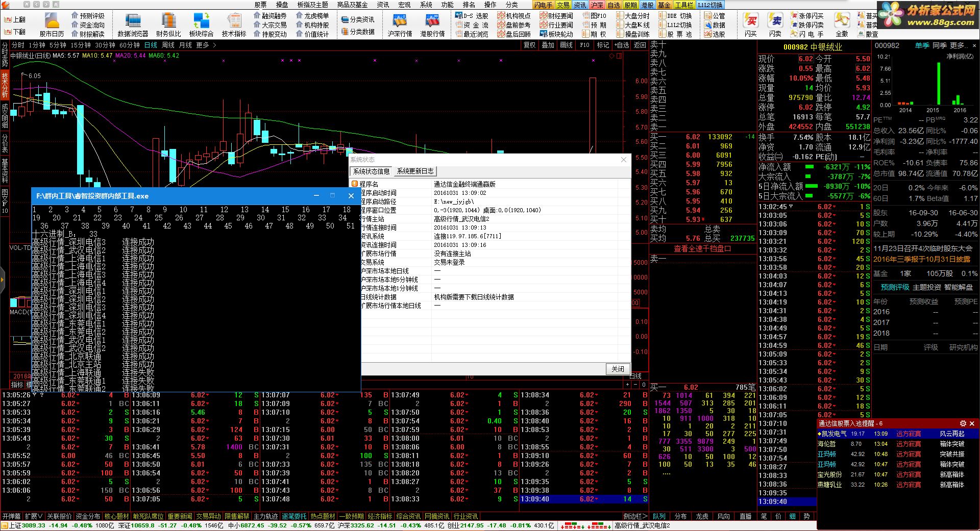Select the 技术分析 side tab
This screenshot has width=980, height=531.
(x=5, y=85)
